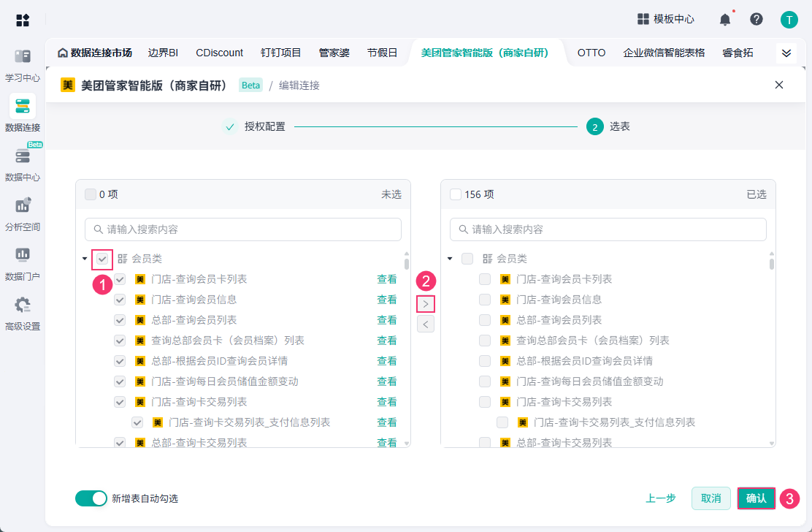Click 查看 for 门店-查询每日会员储值金额变动
This screenshot has height=532, width=812.
387,381
